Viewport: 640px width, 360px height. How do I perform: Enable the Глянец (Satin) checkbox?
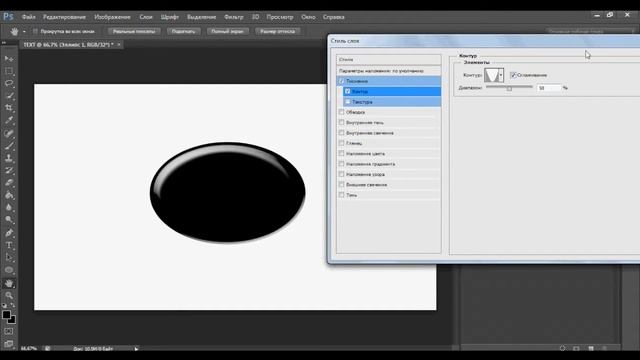pyautogui.click(x=342, y=143)
